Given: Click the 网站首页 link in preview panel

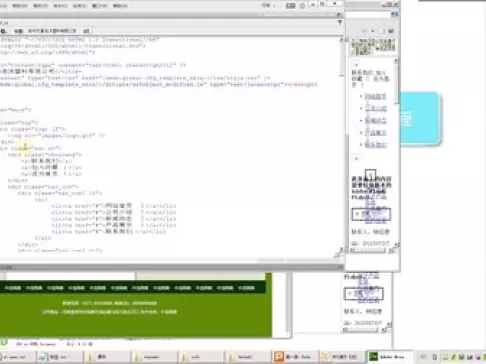Looking at the screenshot, I should (375, 97).
